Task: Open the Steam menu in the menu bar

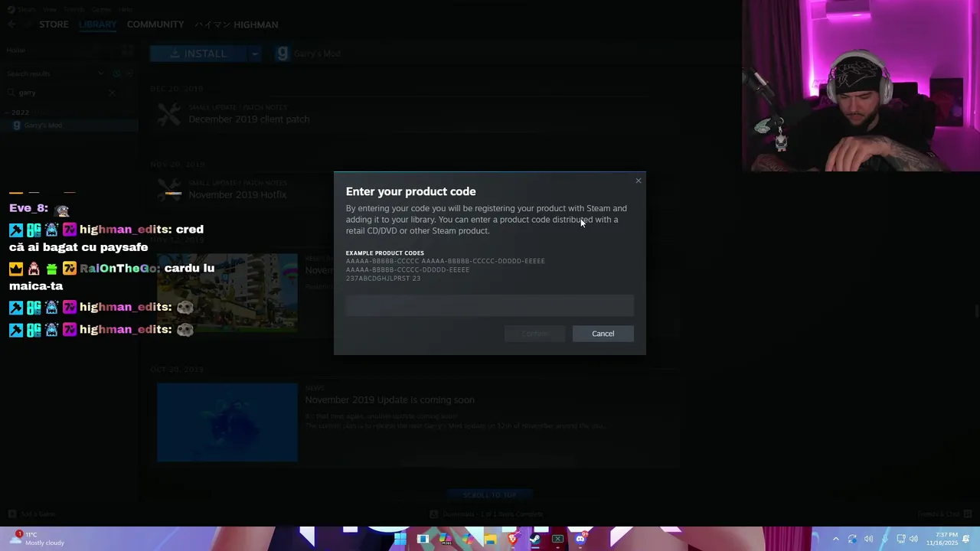Action: pos(26,9)
